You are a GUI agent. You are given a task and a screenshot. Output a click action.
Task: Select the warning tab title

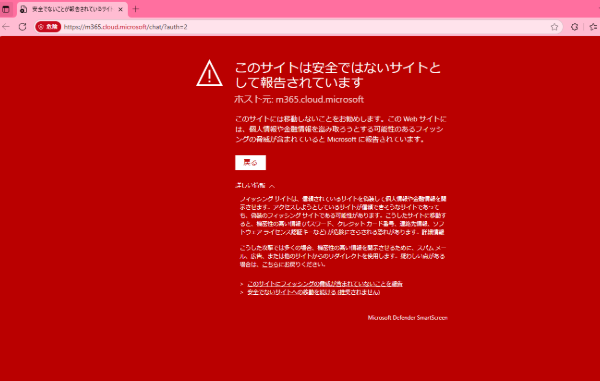[x=72, y=9]
